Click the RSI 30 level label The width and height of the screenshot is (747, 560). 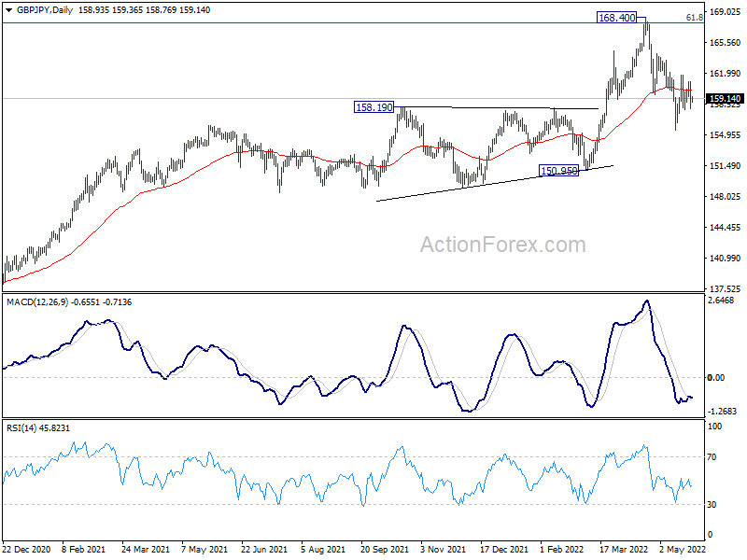click(x=712, y=504)
